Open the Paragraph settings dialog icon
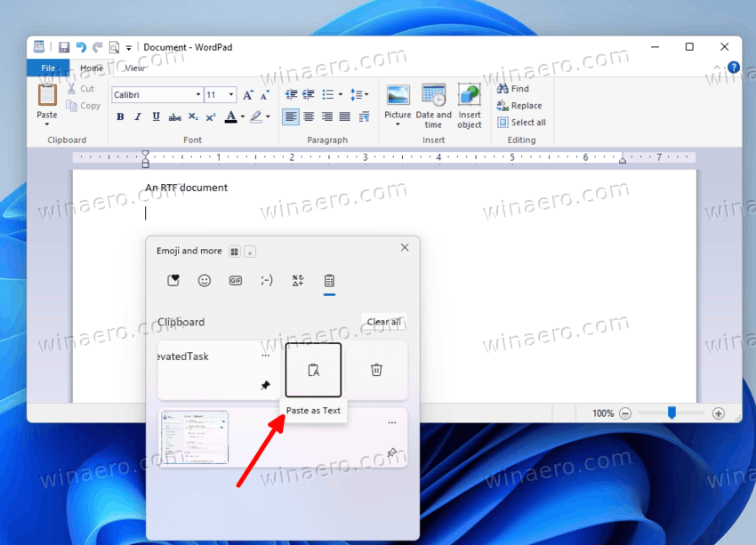 364,116
